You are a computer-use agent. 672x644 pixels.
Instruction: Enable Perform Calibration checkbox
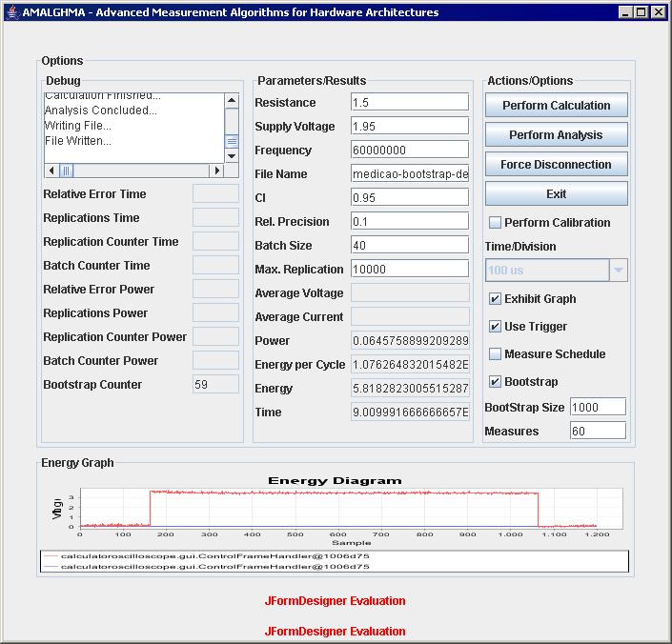pos(495,222)
